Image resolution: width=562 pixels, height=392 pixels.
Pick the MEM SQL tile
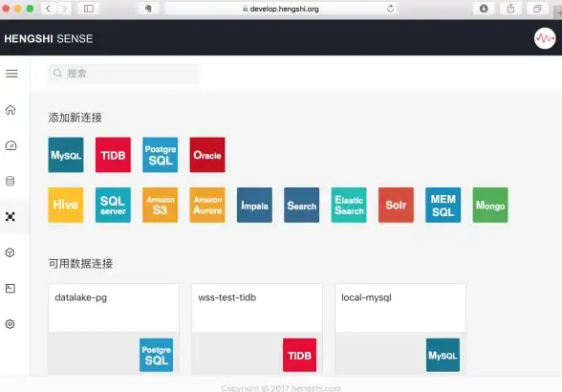coord(443,205)
